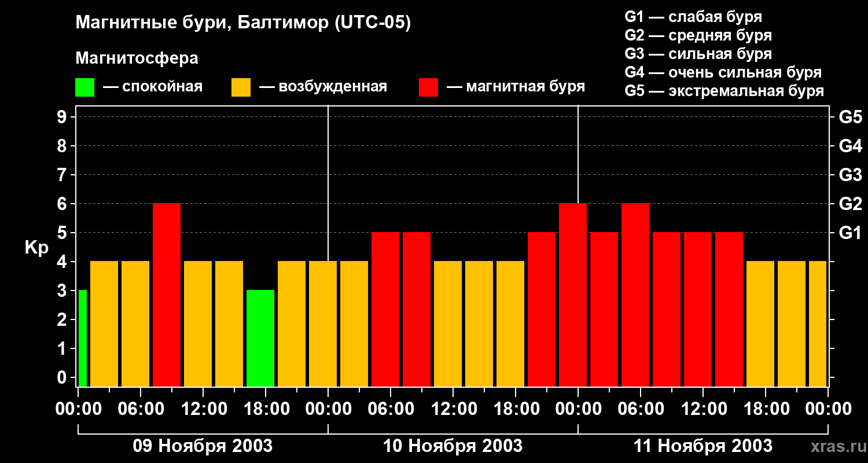The height and width of the screenshot is (463, 868).
Task: Click the G5 label on right axis
Action: (850, 117)
